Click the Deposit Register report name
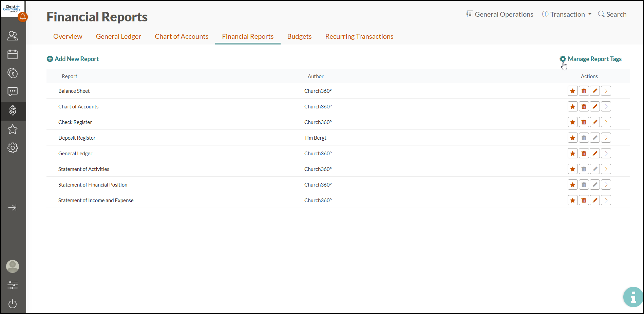This screenshot has height=314, width=644. point(77,138)
